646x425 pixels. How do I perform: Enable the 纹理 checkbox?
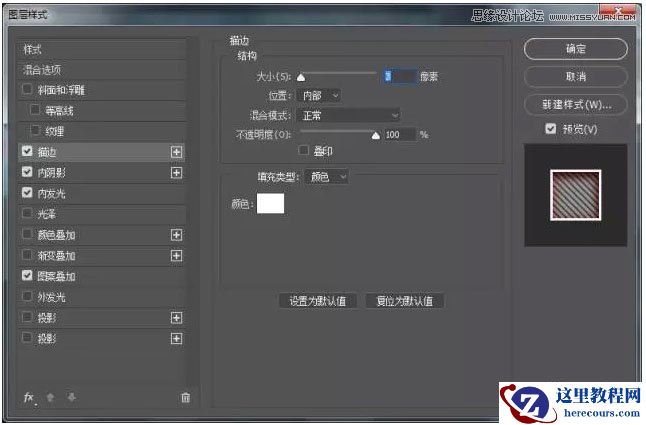(35, 131)
